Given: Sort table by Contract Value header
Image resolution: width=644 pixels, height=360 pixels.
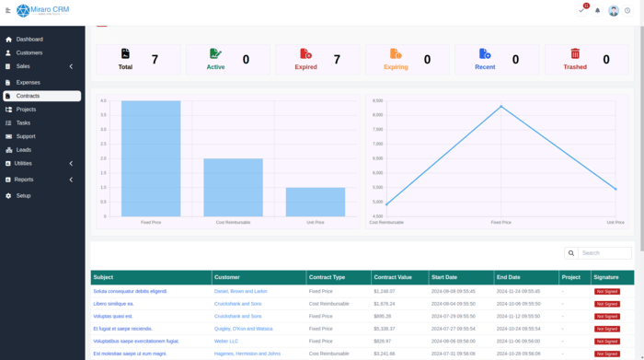Looking at the screenshot, I should click(x=400, y=277).
